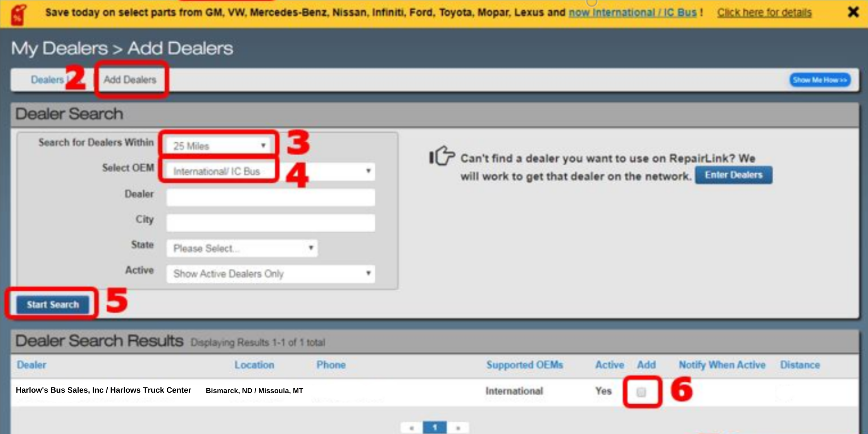Focus the Dealer name input field
The width and height of the screenshot is (868, 434).
tap(270, 197)
